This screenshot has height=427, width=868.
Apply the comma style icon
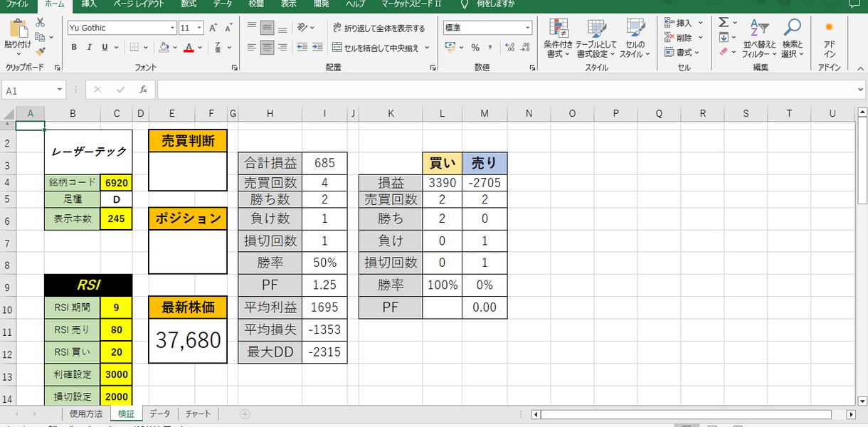point(491,48)
